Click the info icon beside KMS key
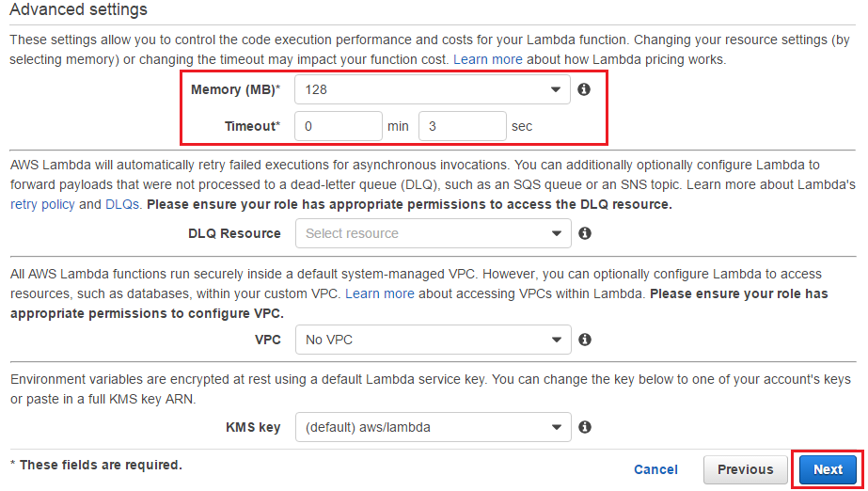The image size is (868, 491). coord(585,427)
